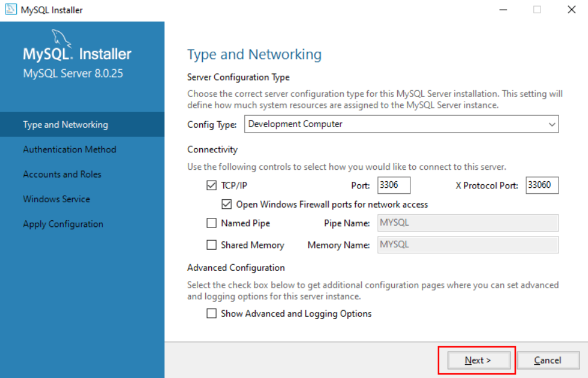
Task: Click the 'Connectivity' section label
Action: click(212, 150)
